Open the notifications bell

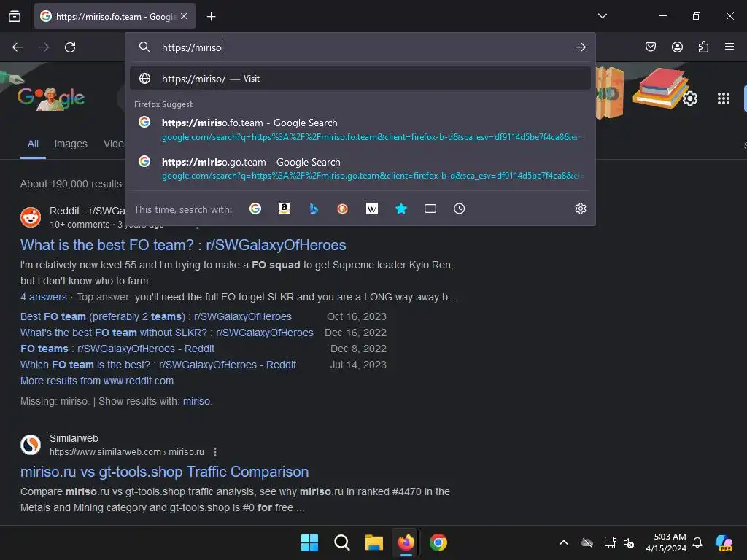(697, 542)
